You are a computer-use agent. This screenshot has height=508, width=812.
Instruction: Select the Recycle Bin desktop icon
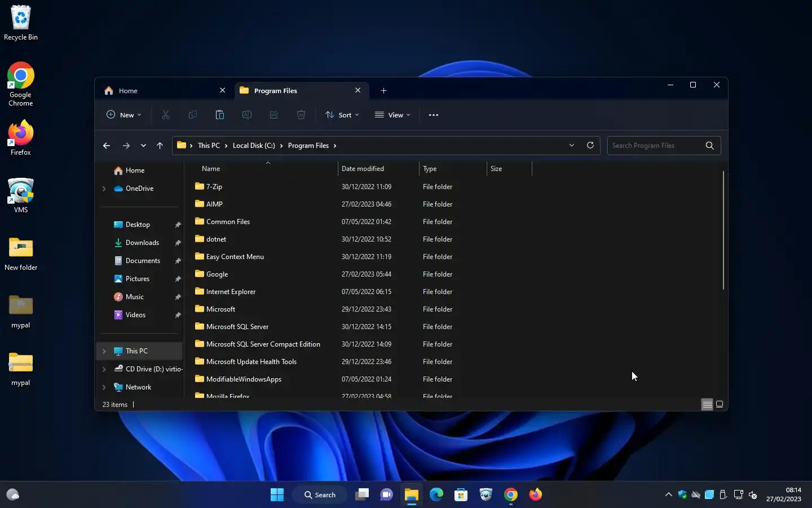point(21,23)
